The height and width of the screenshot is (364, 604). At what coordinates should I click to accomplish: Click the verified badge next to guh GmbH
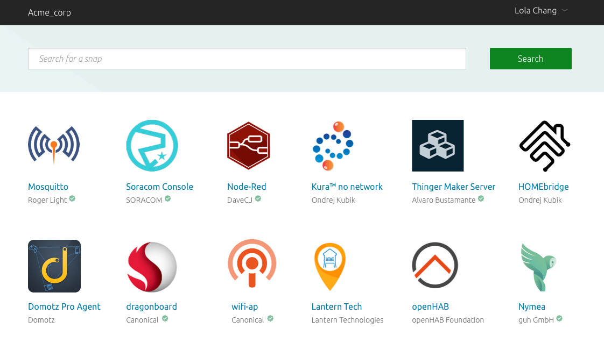click(559, 319)
